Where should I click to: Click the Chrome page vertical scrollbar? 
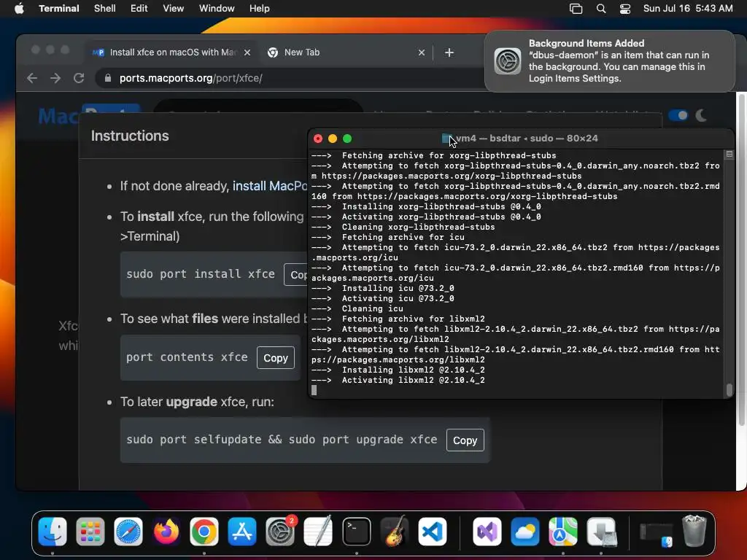(x=741, y=260)
